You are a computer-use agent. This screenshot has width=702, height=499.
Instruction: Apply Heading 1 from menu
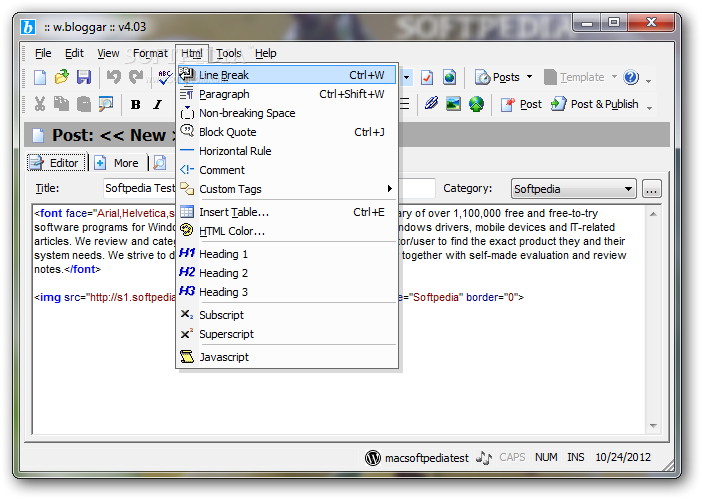[x=287, y=254]
